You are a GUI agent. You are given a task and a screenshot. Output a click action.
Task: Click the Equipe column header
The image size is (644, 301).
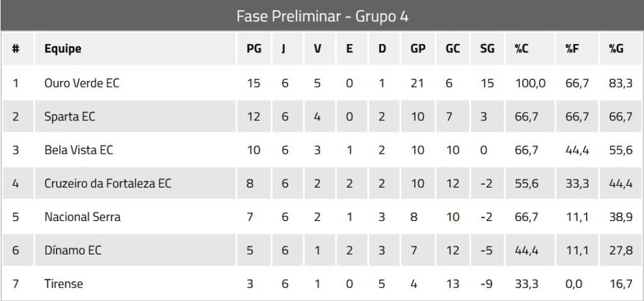tap(63, 48)
